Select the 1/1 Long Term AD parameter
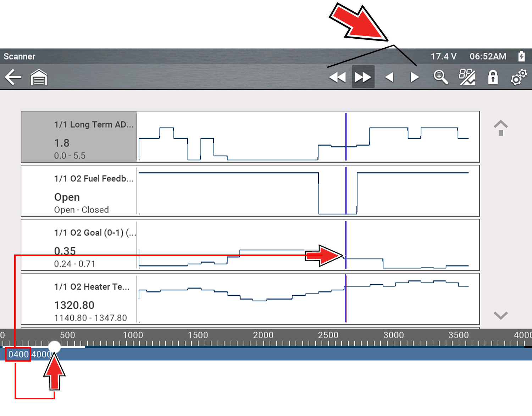 [79, 137]
